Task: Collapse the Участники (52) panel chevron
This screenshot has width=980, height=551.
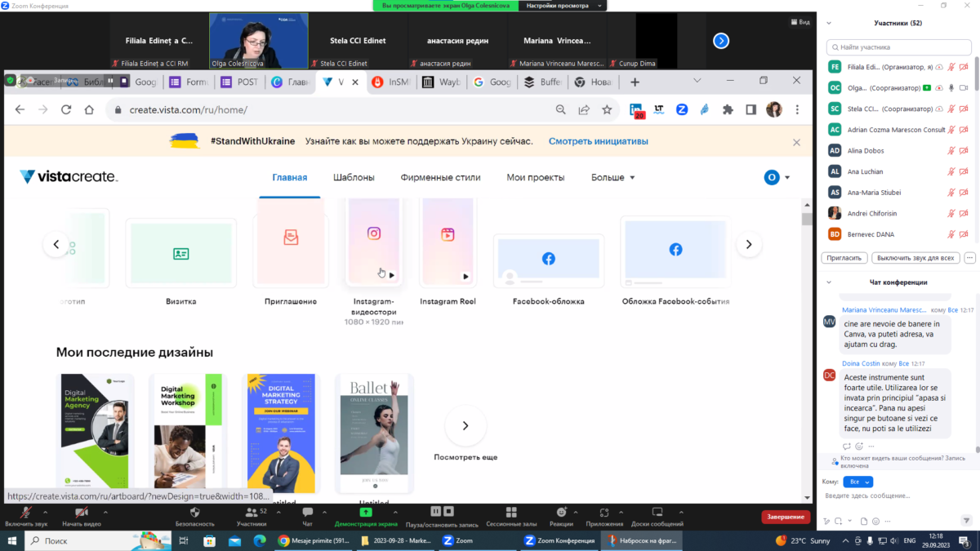Action: point(830,23)
